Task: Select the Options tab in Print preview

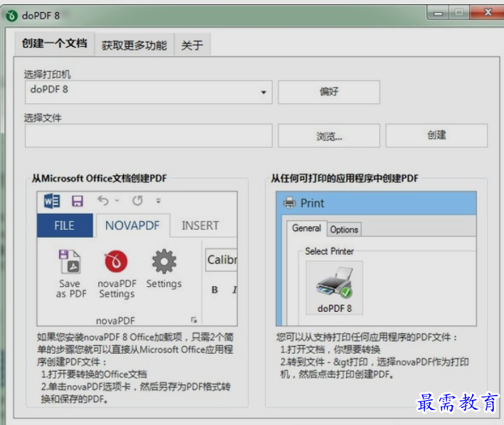Action: [344, 229]
